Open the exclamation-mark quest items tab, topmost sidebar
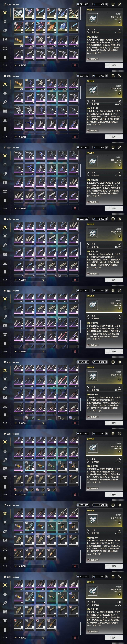The width and height of the screenshot is (127, 644). coord(5,57)
